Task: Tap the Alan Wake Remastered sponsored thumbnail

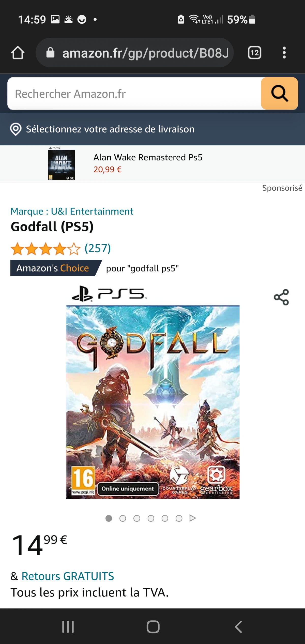Action: [62, 163]
